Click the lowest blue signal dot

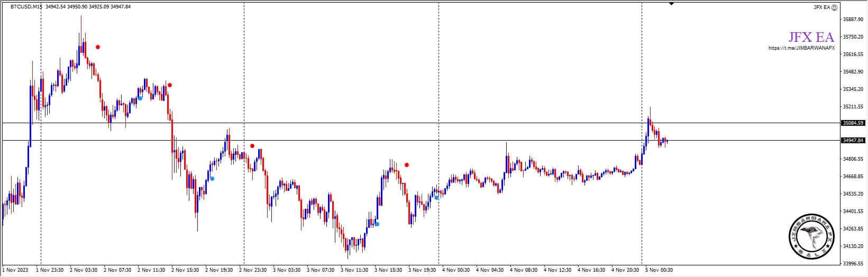pyautogui.click(x=377, y=224)
